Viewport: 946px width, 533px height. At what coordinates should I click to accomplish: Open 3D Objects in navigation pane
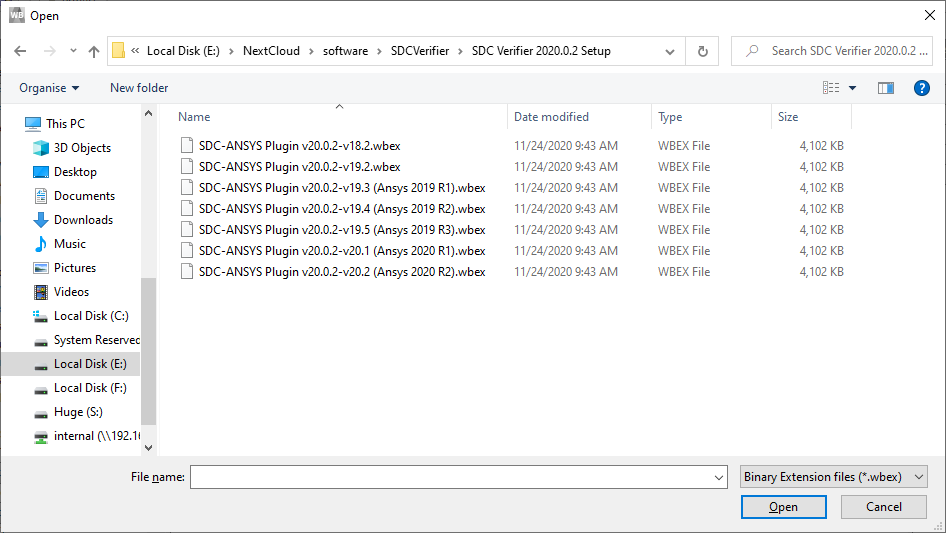click(x=82, y=148)
